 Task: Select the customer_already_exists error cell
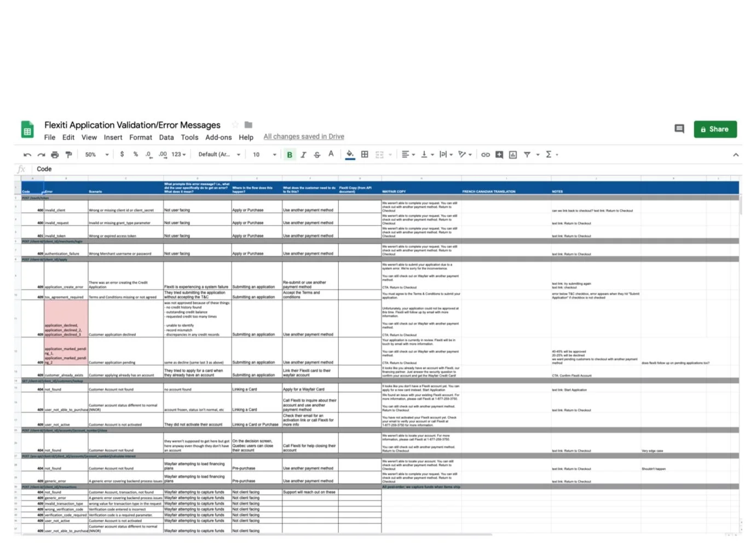(66, 372)
